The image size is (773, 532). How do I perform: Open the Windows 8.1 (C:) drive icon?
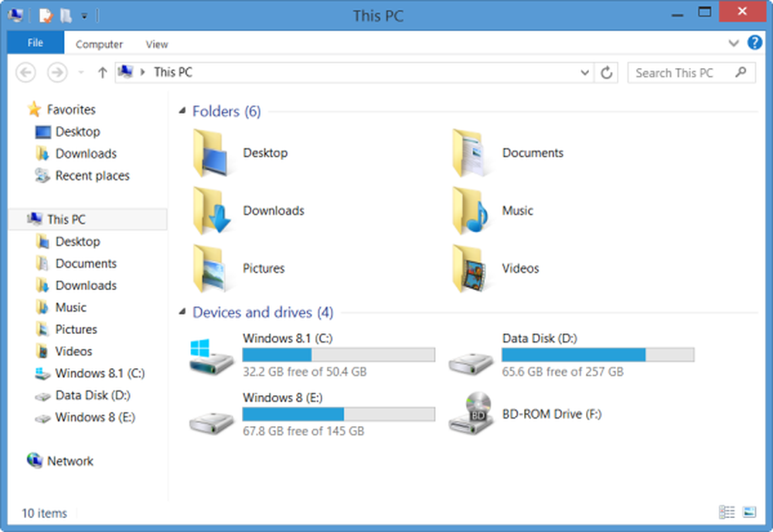coord(211,356)
